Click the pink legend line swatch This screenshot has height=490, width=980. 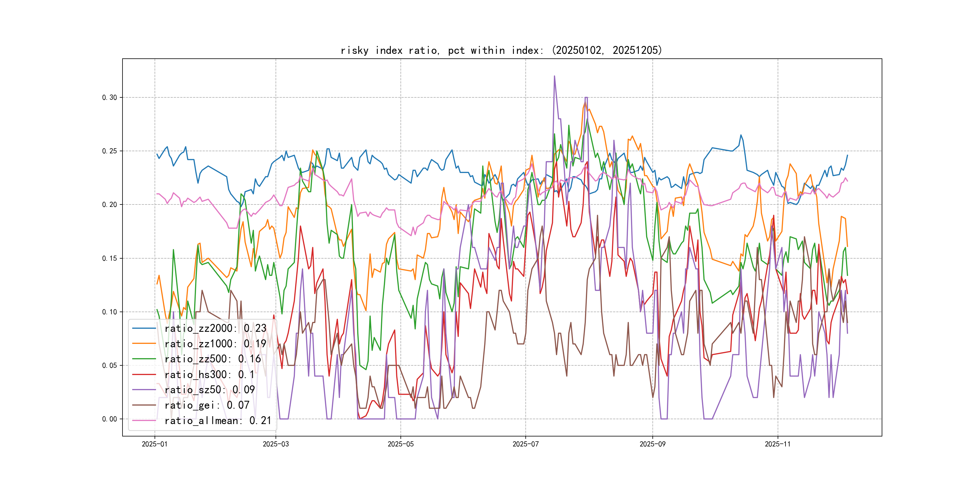tap(144, 421)
